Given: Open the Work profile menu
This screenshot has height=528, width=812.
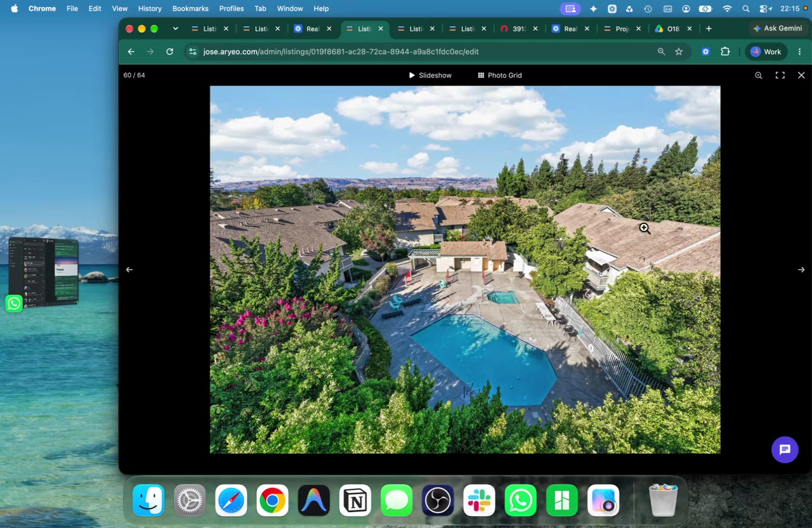Looking at the screenshot, I should click(x=766, y=51).
